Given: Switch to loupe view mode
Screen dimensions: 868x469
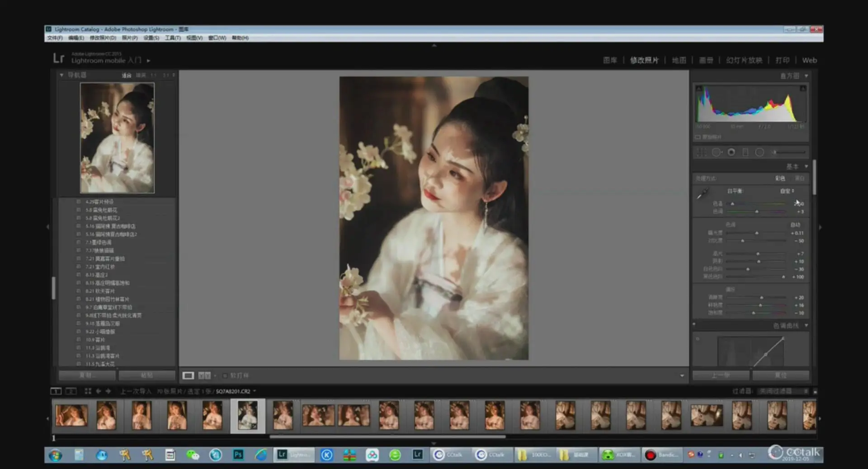Looking at the screenshot, I should pyautogui.click(x=188, y=375).
